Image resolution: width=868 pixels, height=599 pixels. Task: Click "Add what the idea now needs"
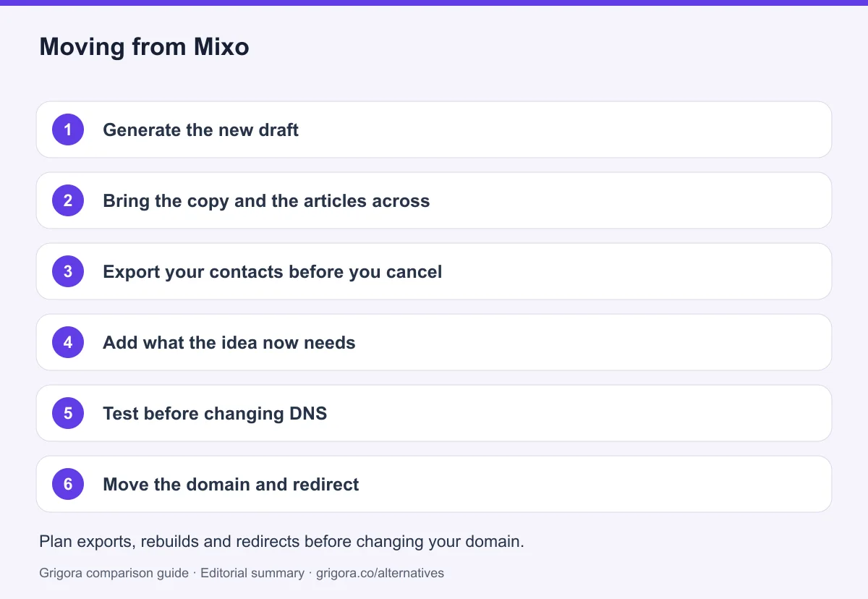click(229, 342)
